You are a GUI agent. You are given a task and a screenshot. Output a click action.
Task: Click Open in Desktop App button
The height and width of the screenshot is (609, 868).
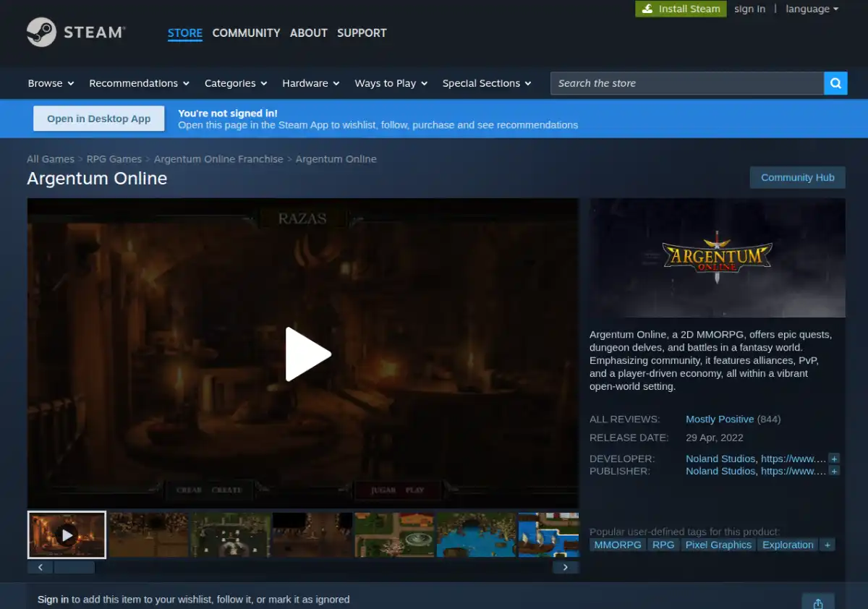[x=99, y=119]
